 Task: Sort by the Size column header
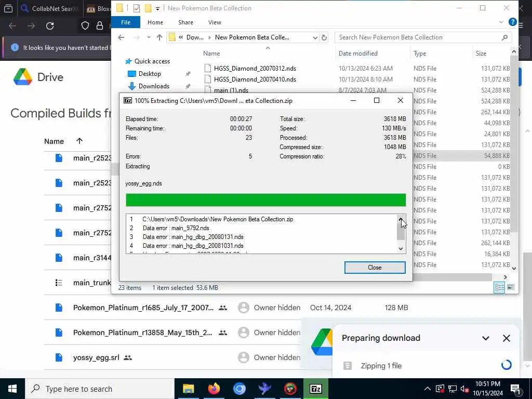481,54
